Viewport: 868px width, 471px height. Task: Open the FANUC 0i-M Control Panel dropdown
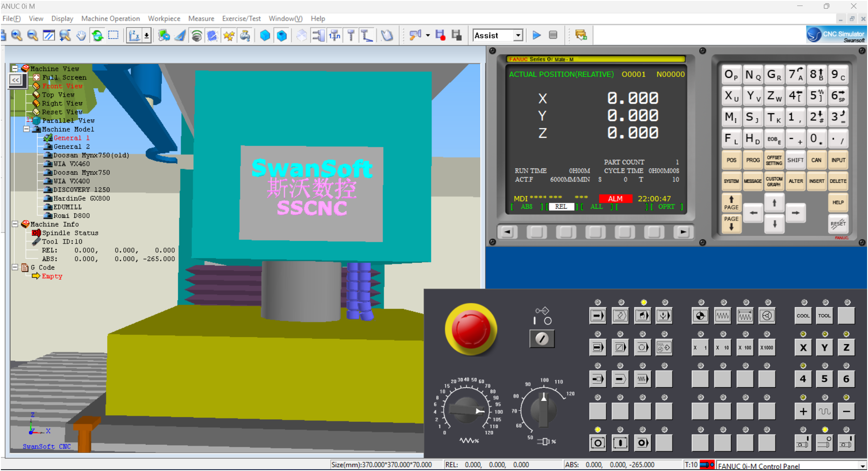862,466
